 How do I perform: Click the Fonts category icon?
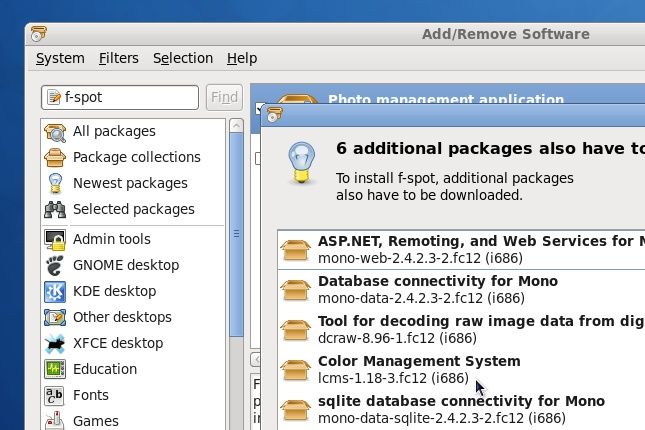click(56, 395)
